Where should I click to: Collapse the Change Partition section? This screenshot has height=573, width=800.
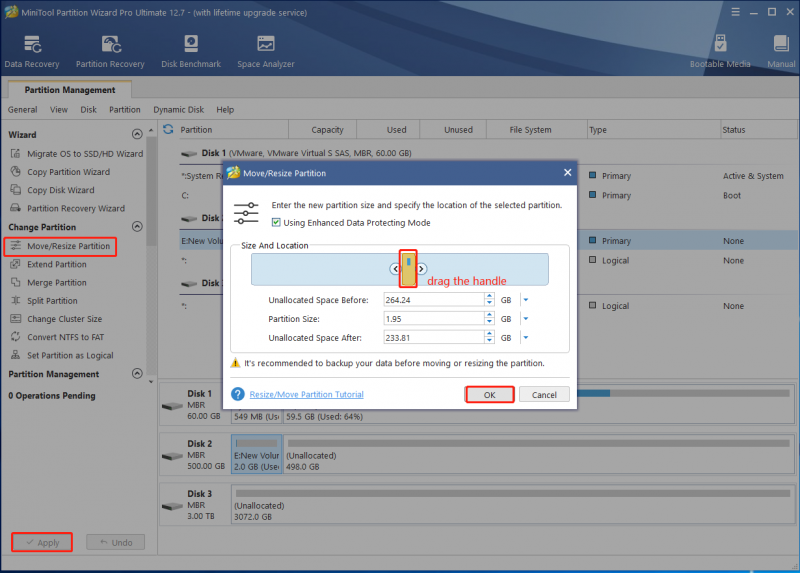(x=137, y=227)
